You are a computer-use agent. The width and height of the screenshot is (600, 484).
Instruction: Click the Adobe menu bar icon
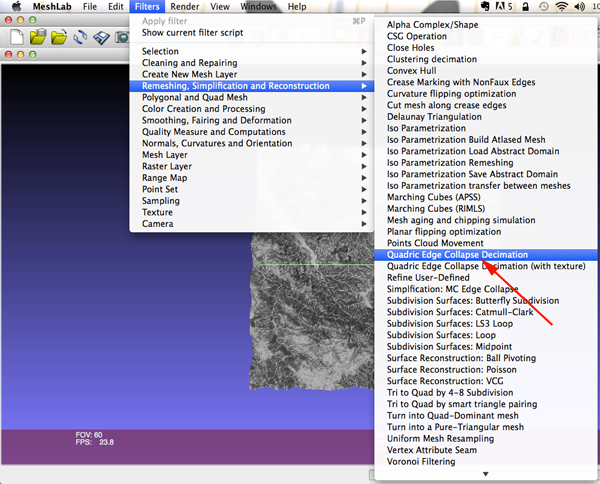tap(504, 6)
